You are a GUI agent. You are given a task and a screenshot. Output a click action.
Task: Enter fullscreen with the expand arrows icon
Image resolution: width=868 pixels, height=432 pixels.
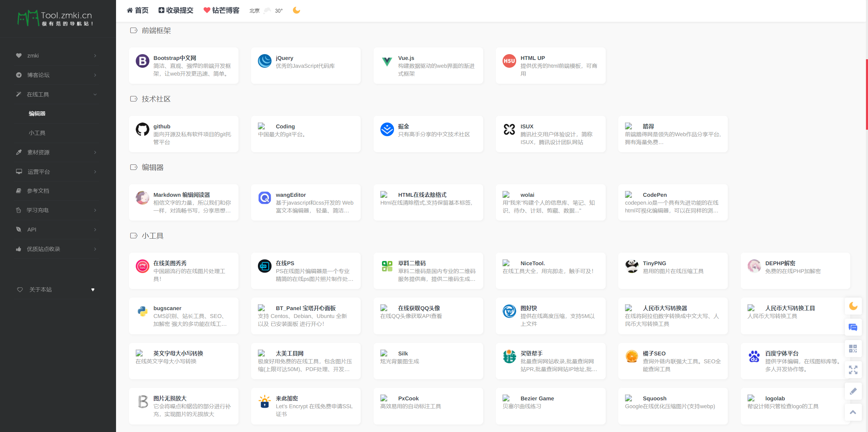853,370
